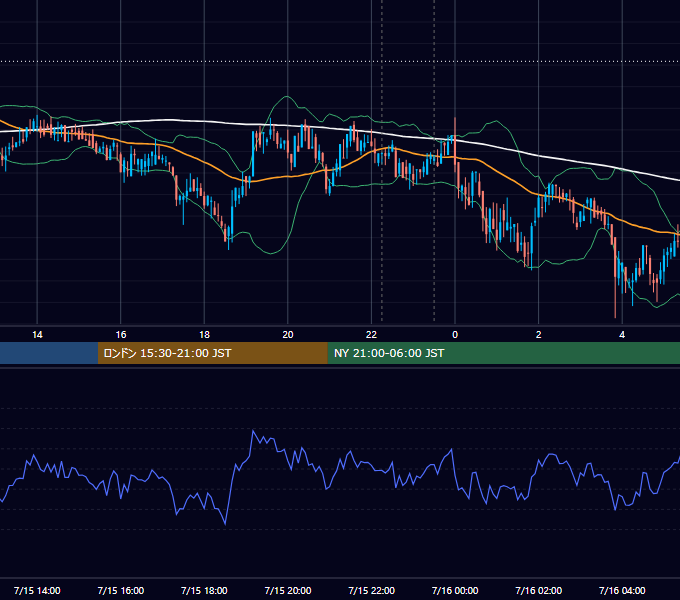Click the 14 hour axis label
680x600 pixels.
pos(37,335)
